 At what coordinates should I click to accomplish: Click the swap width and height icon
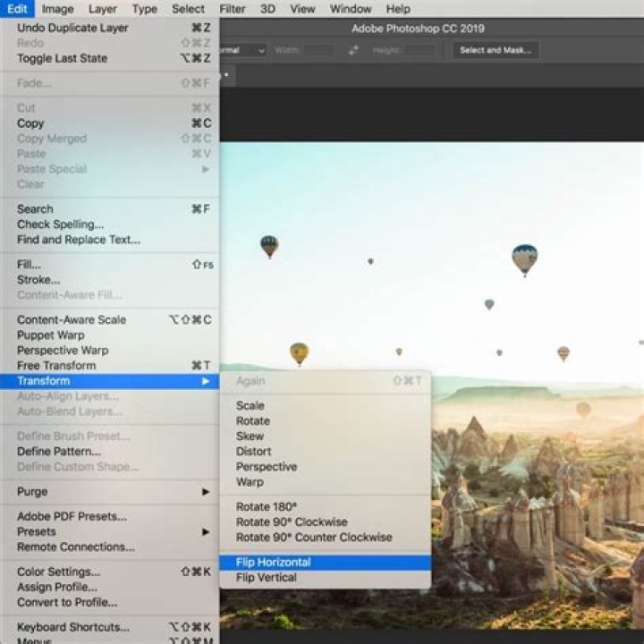coord(353,50)
